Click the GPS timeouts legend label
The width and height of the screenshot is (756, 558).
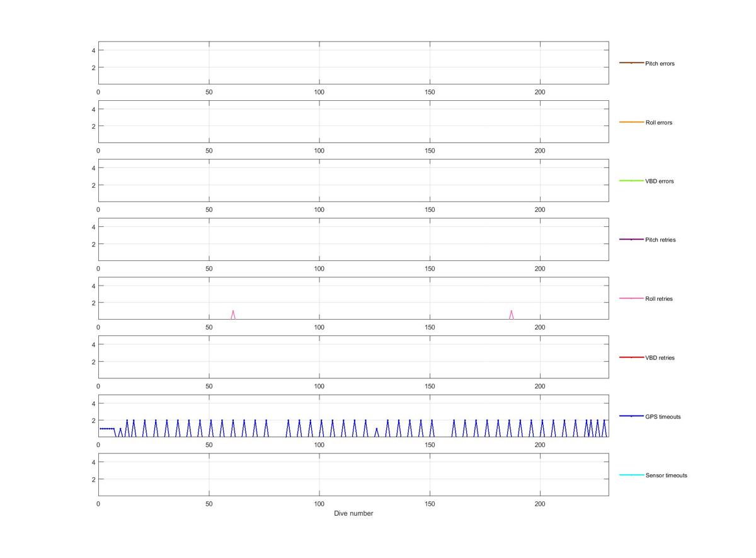click(663, 417)
